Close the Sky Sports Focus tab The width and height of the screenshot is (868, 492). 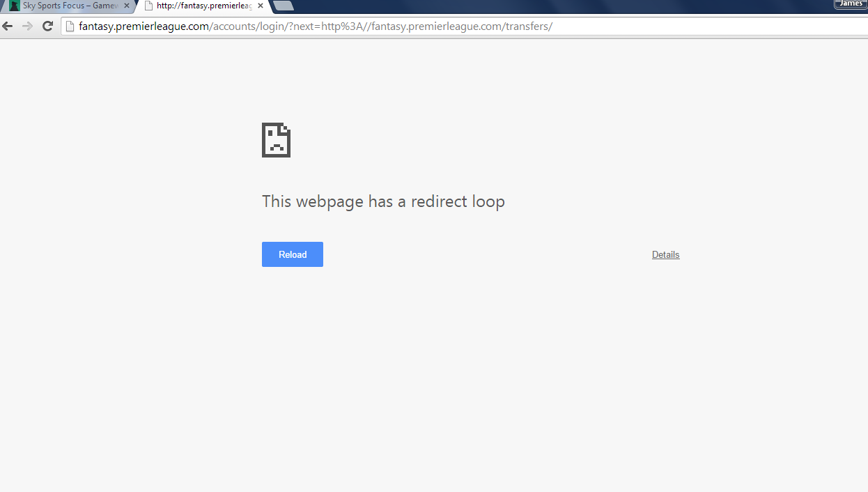coord(126,6)
